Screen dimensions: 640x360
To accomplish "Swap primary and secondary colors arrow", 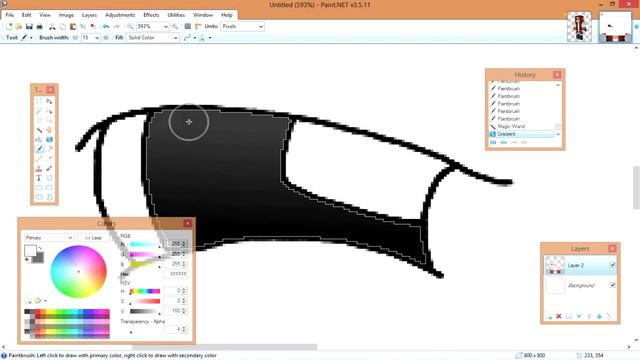I will coord(40,248).
